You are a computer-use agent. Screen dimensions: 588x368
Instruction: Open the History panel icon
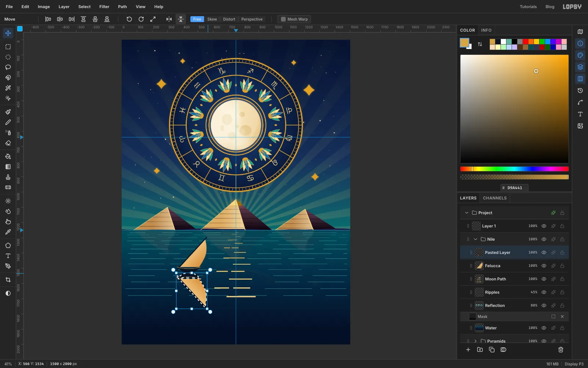580,91
